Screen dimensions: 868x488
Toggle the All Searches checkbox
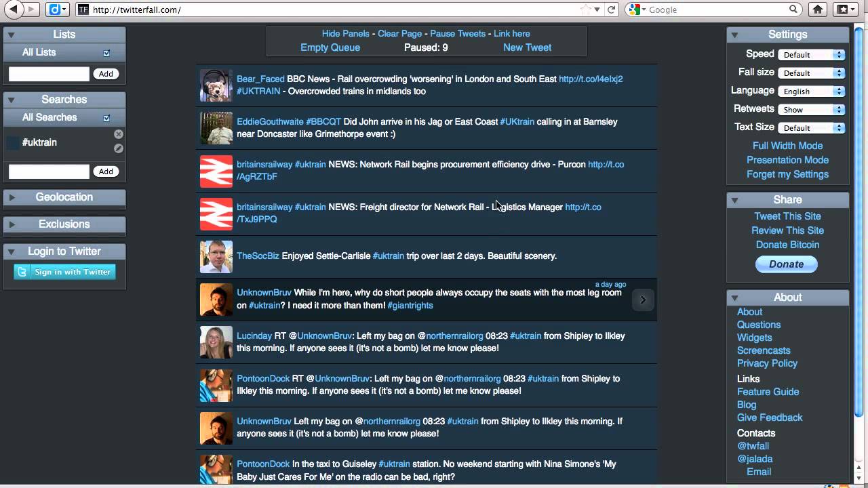coord(106,118)
